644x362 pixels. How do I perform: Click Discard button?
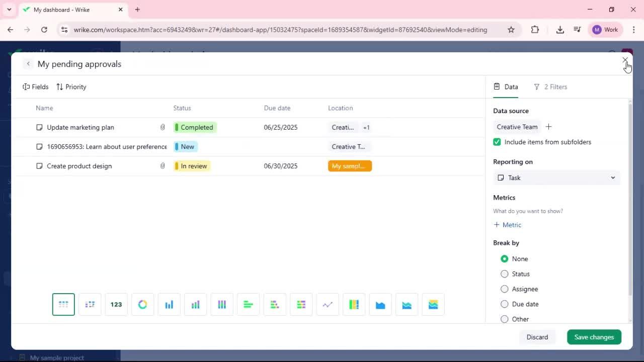point(537,337)
